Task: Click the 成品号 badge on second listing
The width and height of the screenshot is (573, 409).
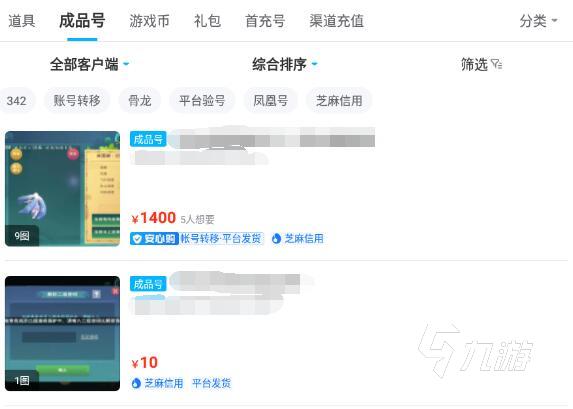Action: tap(148, 284)
